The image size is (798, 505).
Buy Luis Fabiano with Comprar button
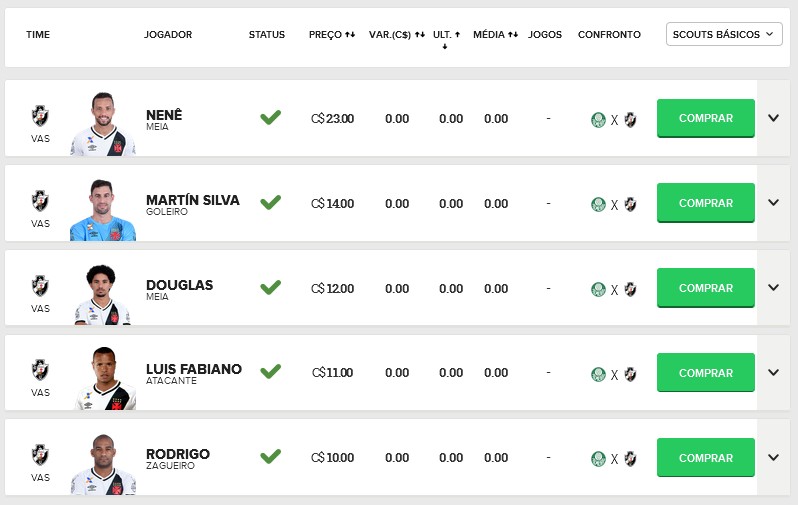(x=705, y=373)
